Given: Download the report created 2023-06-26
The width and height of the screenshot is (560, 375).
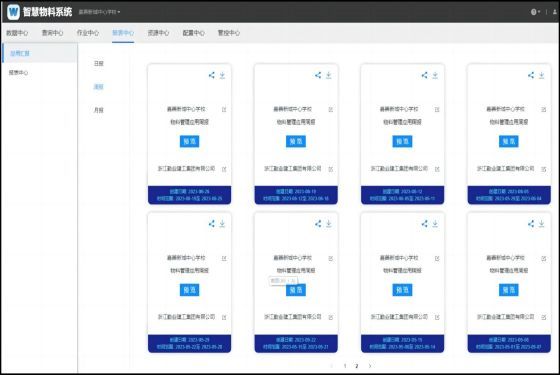Looking at the screenshot, I should pyautogui.click(x=222, y=75).
